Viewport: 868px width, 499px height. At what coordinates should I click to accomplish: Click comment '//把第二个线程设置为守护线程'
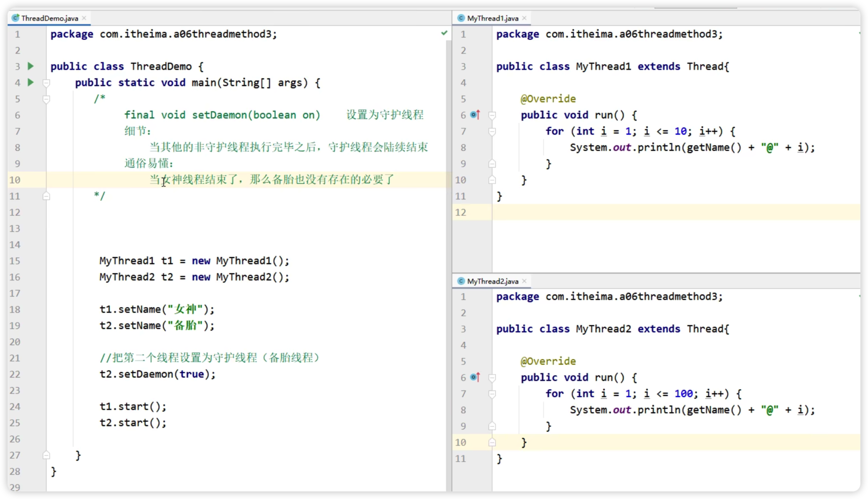pos(210,358)
